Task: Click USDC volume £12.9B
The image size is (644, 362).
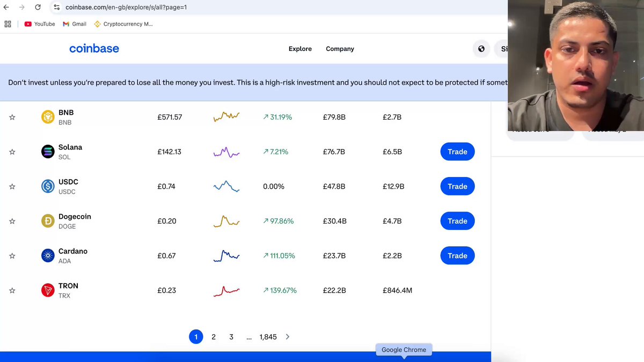Action: tap(393, 187)
